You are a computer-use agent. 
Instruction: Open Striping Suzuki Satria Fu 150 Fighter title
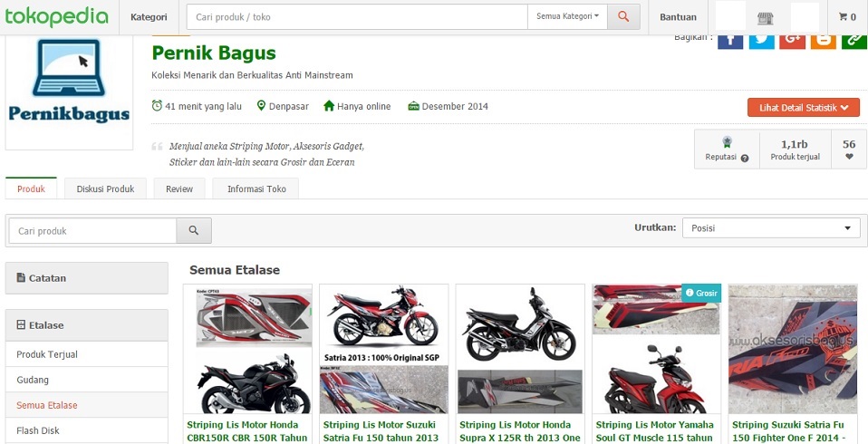pos(787,431)
